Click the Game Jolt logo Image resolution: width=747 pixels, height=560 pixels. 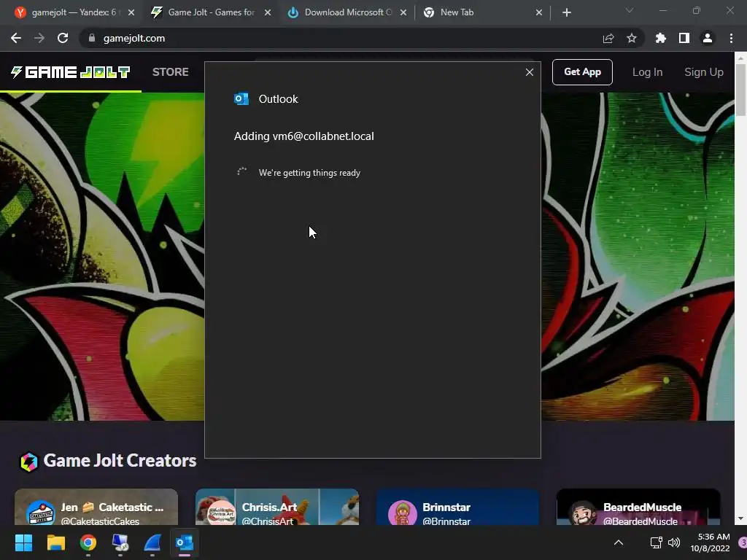[x=71, y=72]
